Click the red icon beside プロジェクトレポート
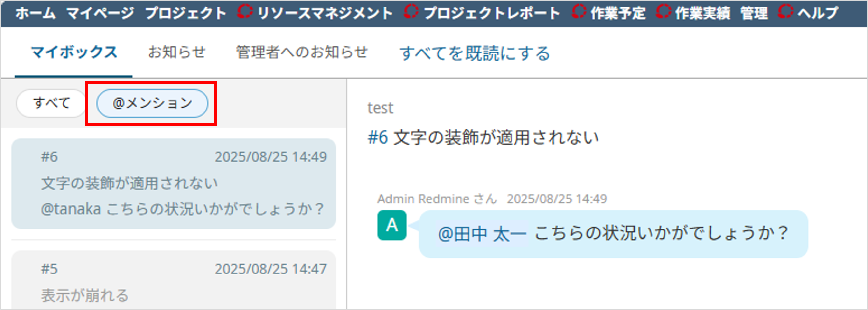 pyautogui.click(x=411, y=12)
